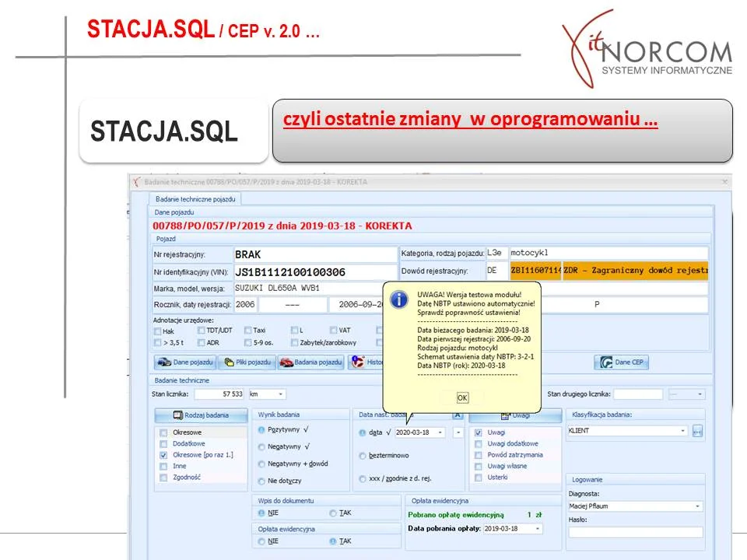Screen dimensions: 747x560
Task: Check the Okresowe inspection type
Action: [x=163, y=432]
